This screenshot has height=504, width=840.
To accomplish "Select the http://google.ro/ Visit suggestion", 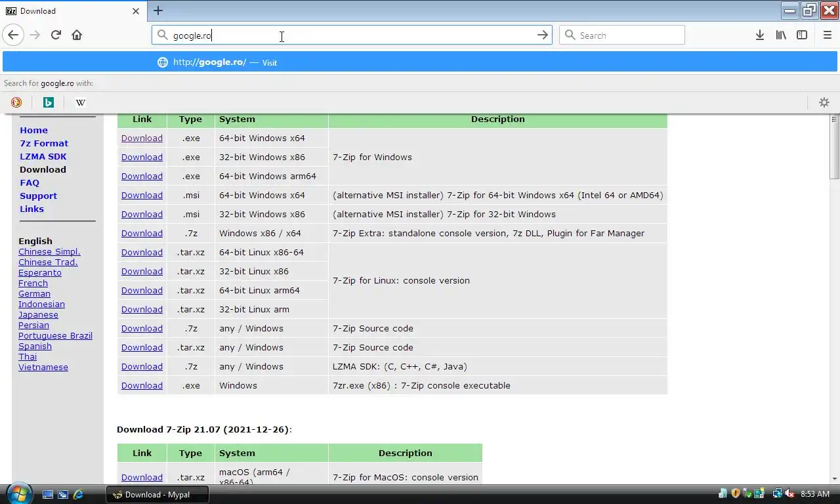I will (420, 62).
